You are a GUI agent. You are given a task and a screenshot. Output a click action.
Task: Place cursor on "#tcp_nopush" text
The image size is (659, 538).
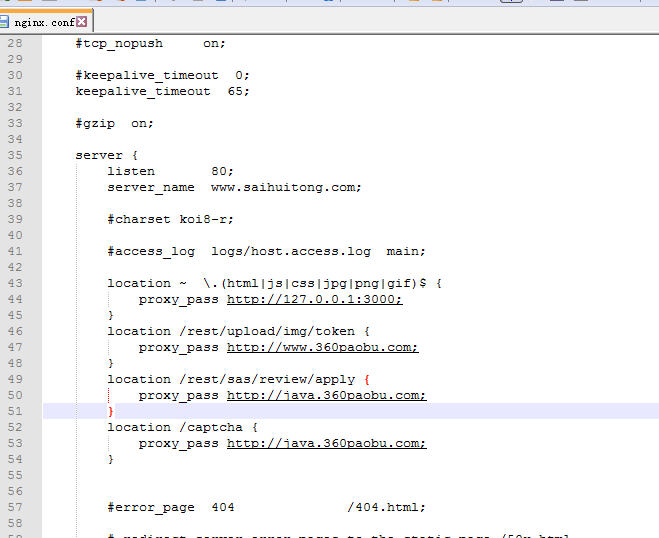tap(119, 44)
